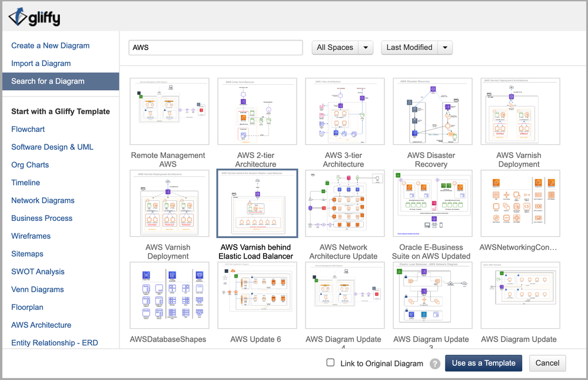Select top-row AWS Varnish Deployment thumbnail
Viewport: 588px width, 380px height.
[520, 111]
